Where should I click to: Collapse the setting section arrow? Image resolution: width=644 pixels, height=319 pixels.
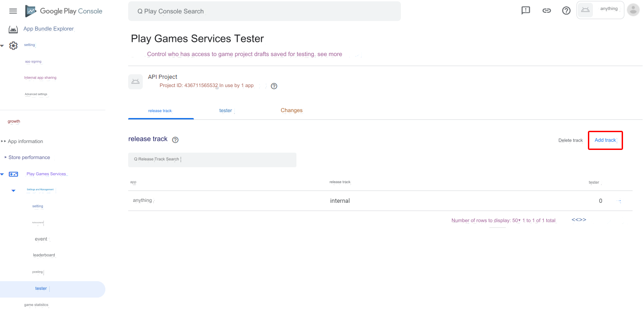(x=2, y=46)
